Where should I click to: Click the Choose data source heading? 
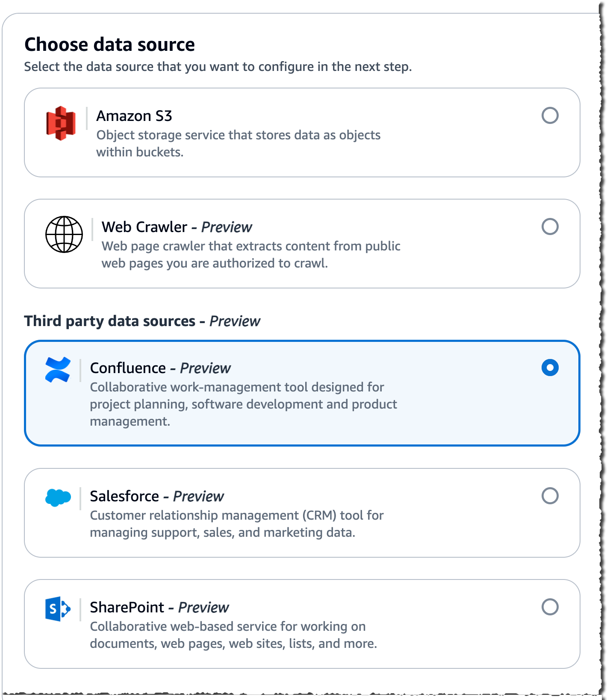pos(109,44)
